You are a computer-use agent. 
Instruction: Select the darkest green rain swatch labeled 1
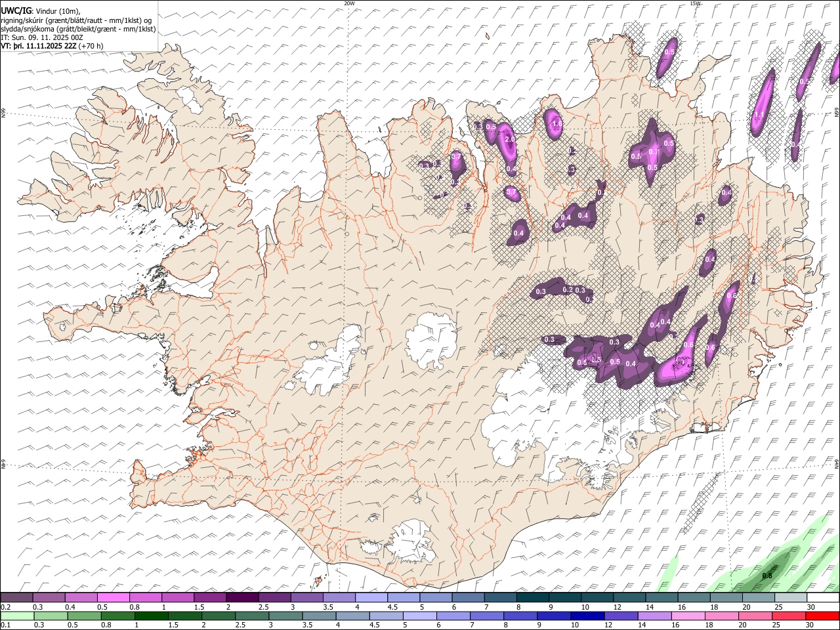coord(151,616)
